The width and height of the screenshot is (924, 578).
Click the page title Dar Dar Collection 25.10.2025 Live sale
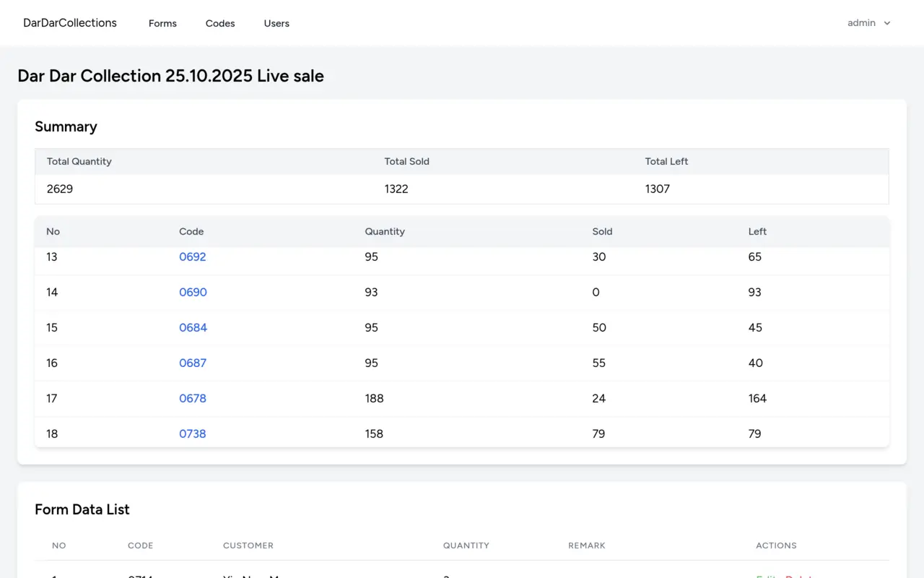(170, 76)
